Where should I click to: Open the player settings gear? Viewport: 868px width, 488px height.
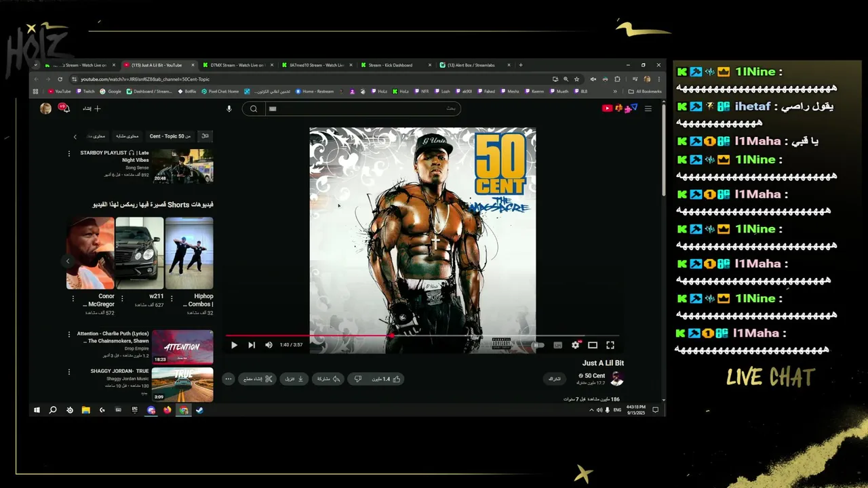[x=576, y=345]
